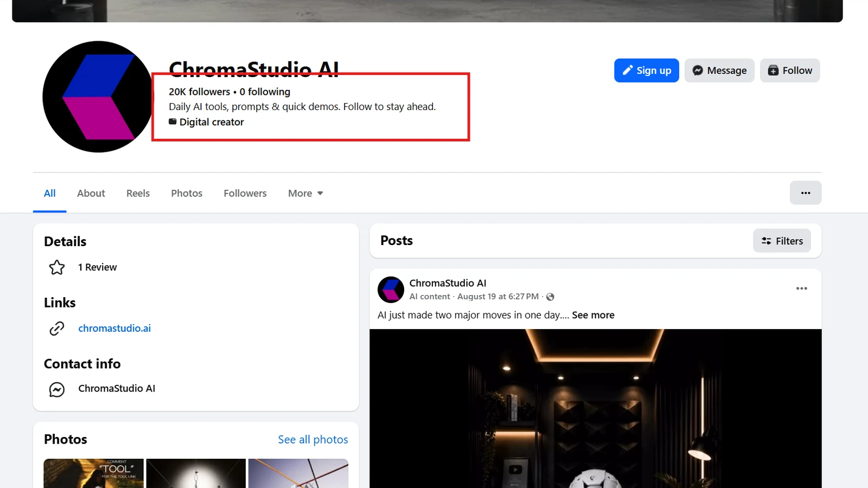
Task: Open the ChromaStudio AI profile picture
Action: (98, 97)
